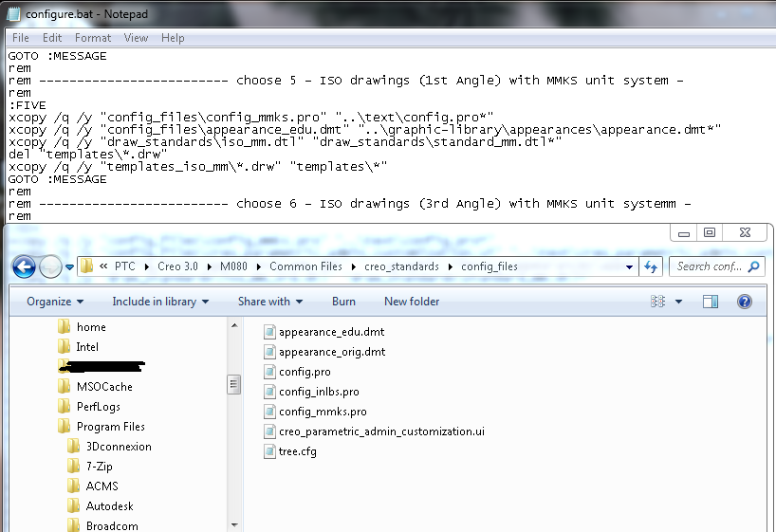Expand the arrow after PTC breadcrumb
Image resolution: width=776 pixels, height=532 pixels.
pyautogui.click(x=146, y=266)
